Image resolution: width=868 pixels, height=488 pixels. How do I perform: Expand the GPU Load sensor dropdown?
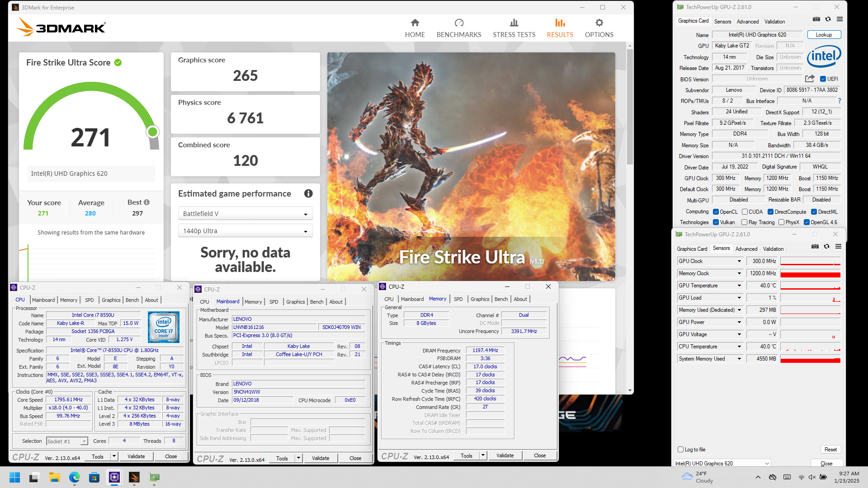739,298
